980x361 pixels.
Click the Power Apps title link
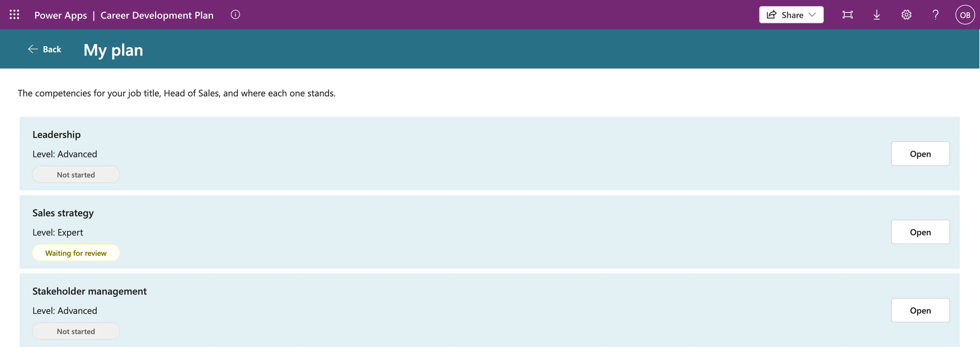61,15
